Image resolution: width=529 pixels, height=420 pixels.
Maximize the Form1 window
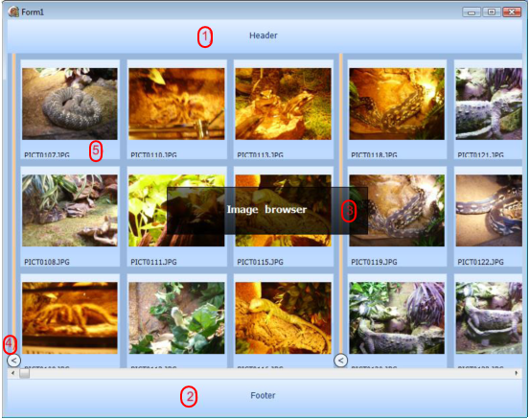[x=492, y=12]
